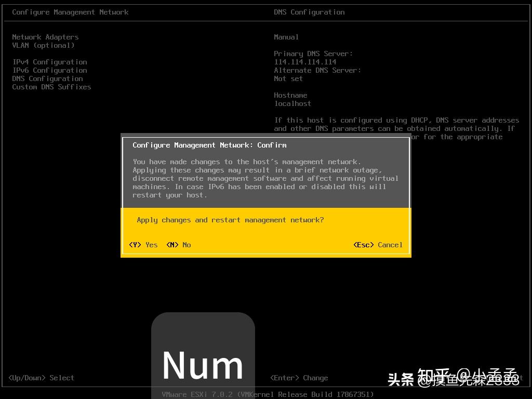532x399 pixels.
Task: Click the primary DNS address 114.114.114.114
Action: click(x=305, y=62)
